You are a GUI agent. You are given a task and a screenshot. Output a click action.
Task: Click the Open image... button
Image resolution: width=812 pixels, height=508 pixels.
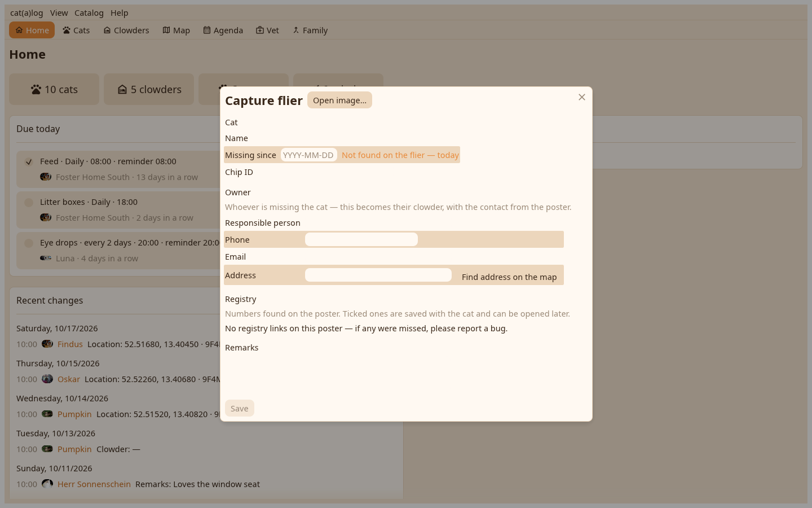click(339, 100)
